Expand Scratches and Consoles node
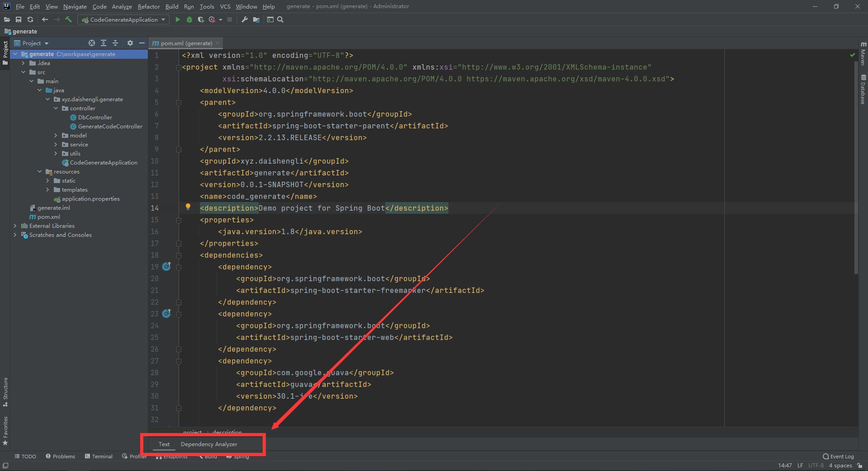This screenshot has width=868, height=471. tap(15, 235)
